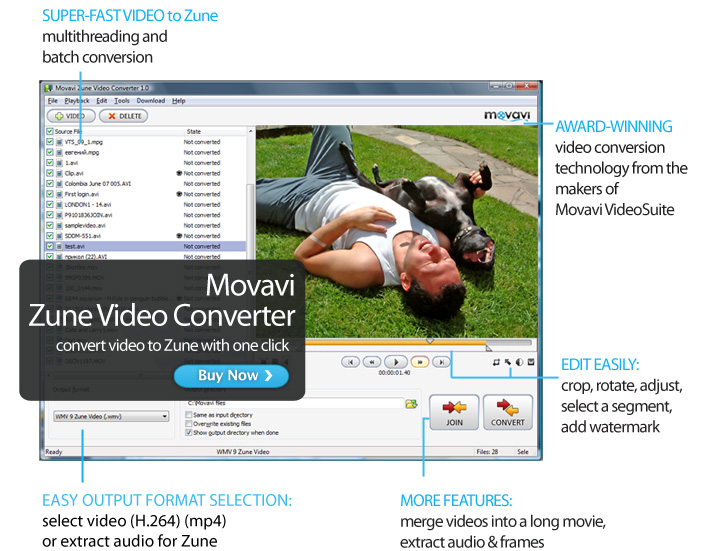Click the JOIN button
The width and height of the screenshot is (711, 551).
454,412
